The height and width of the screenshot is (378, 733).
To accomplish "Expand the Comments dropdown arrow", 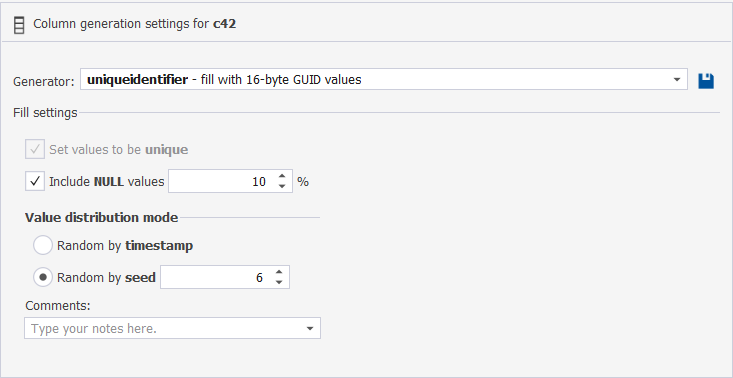I will tap(309, 328).
